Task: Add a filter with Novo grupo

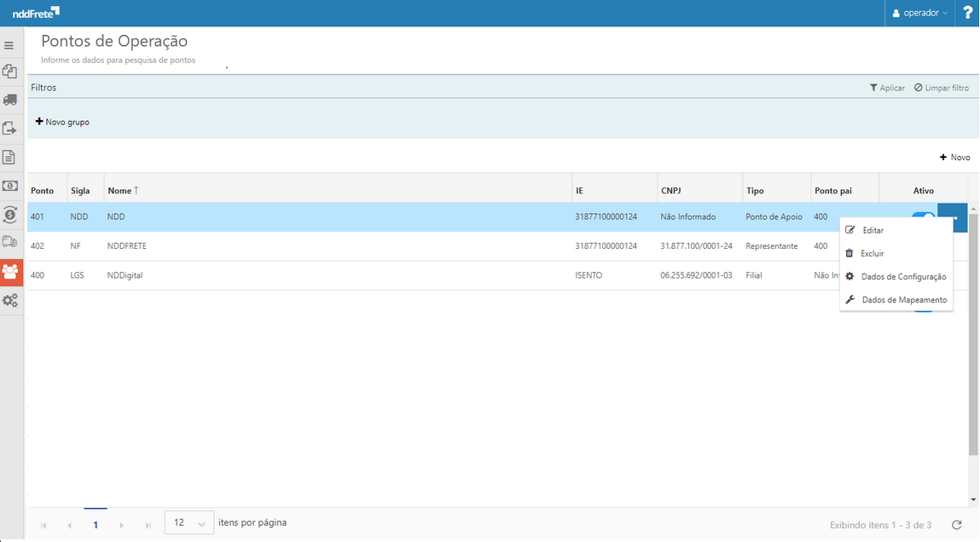Action: (62, 122)
